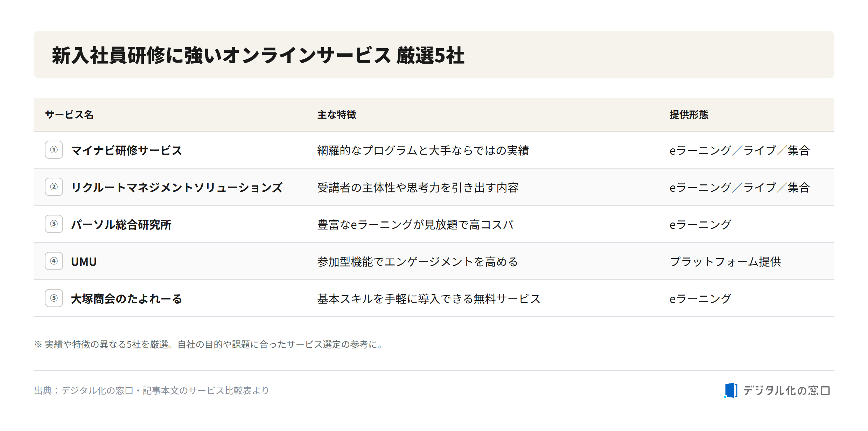
Task: Click the footnote starting with ※ 実績や特徴
Action: 209,344
